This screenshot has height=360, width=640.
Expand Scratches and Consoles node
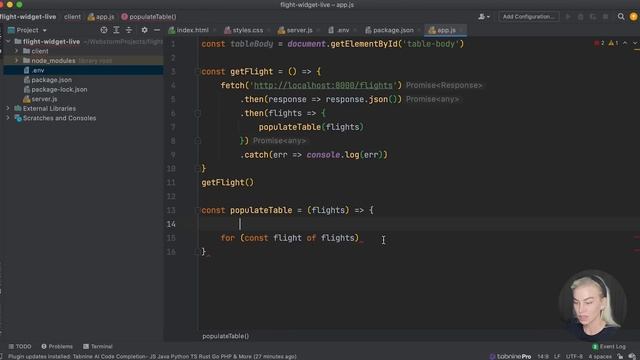8,118
